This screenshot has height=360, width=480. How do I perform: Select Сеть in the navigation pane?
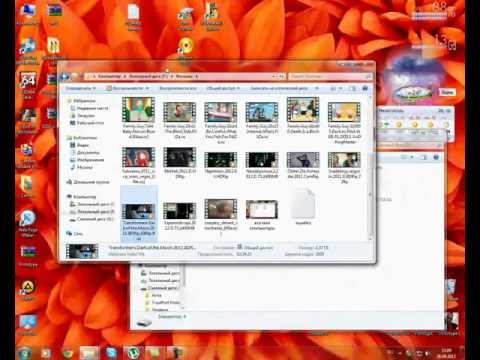75,234
